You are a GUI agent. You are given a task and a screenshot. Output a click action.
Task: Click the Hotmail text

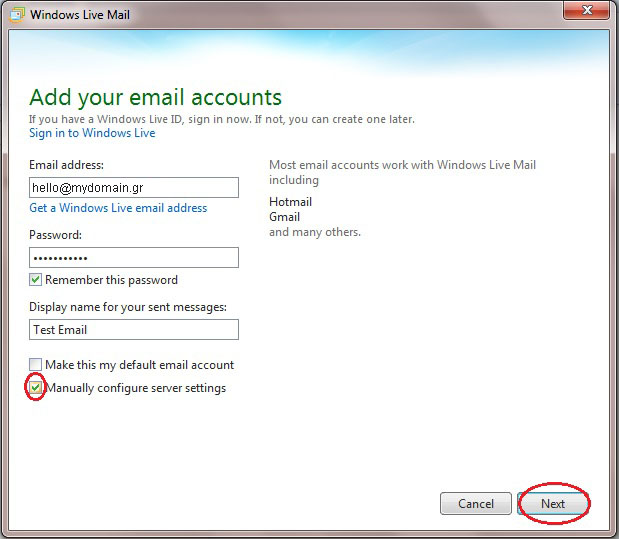pyautogui.click(x=291, y=202)
